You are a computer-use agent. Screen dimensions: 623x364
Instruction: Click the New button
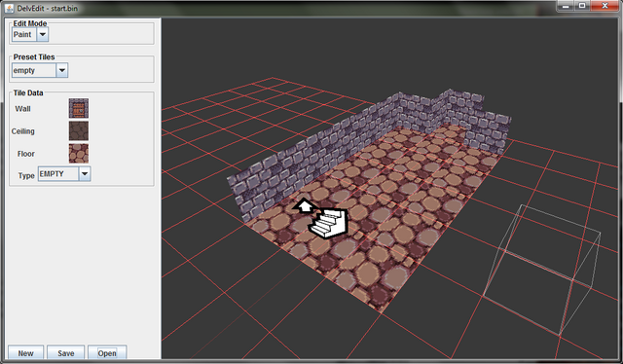tap(26, 353)
